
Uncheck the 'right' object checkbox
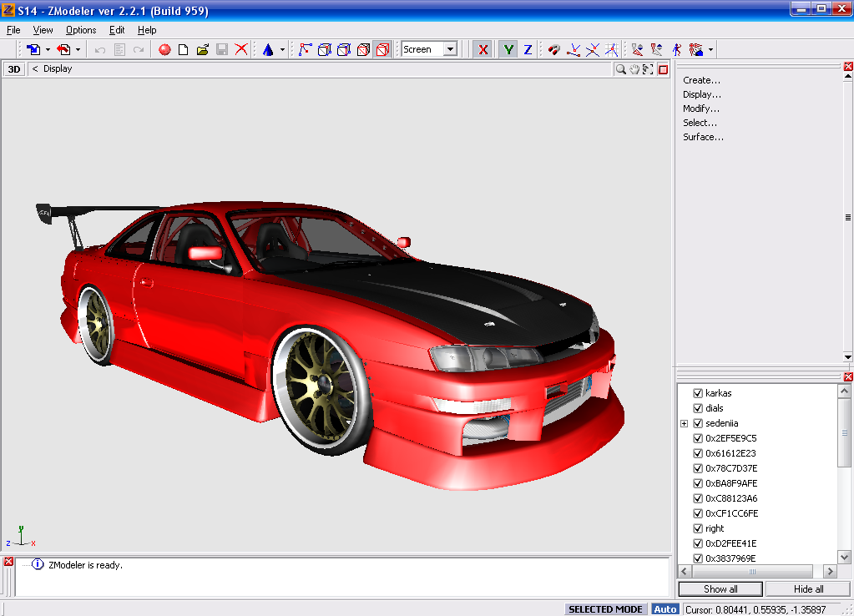click(x=698, y=528)
